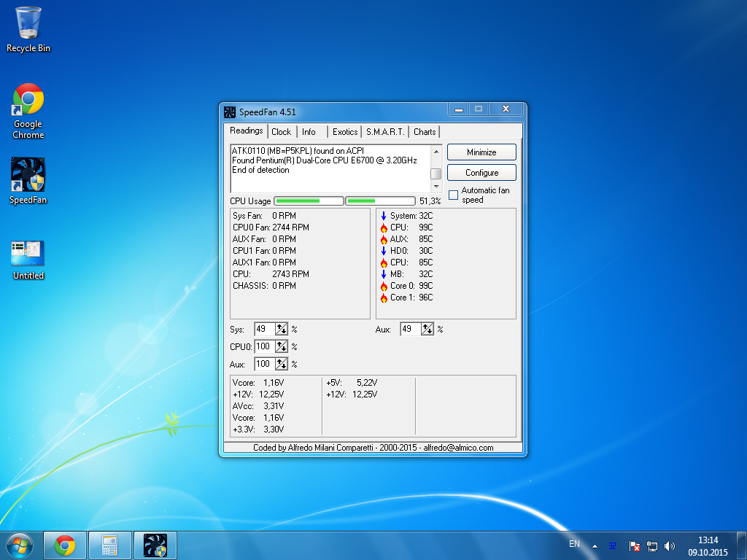Image resolution: width=747 pixels, height=560 pixels.
Task: Switch to the Clock tab
Action: point(281,132)
